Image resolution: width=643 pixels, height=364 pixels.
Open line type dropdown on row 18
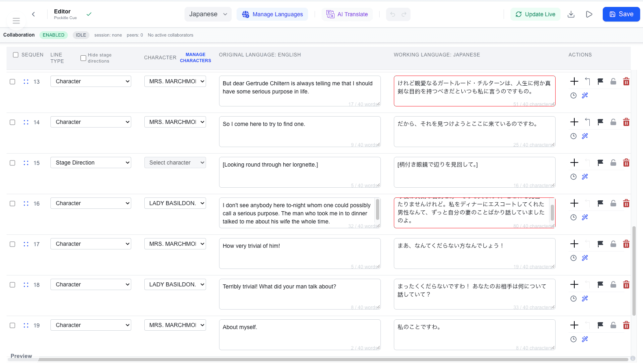[x=91, y=284]
